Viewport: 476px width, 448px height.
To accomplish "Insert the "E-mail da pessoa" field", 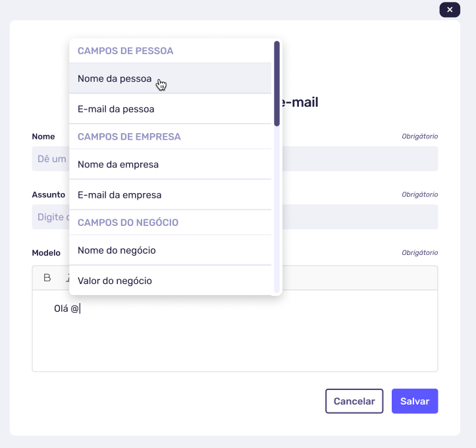I will point(116,109).
